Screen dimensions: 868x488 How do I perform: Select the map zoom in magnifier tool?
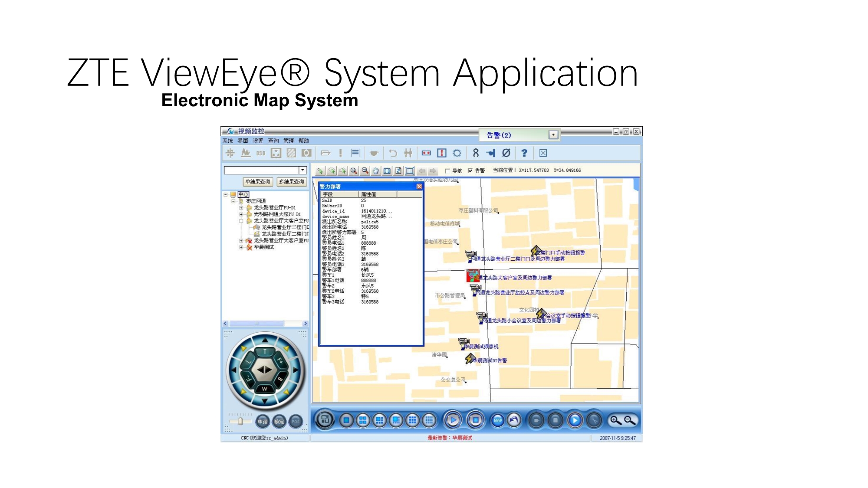(354, 170)
